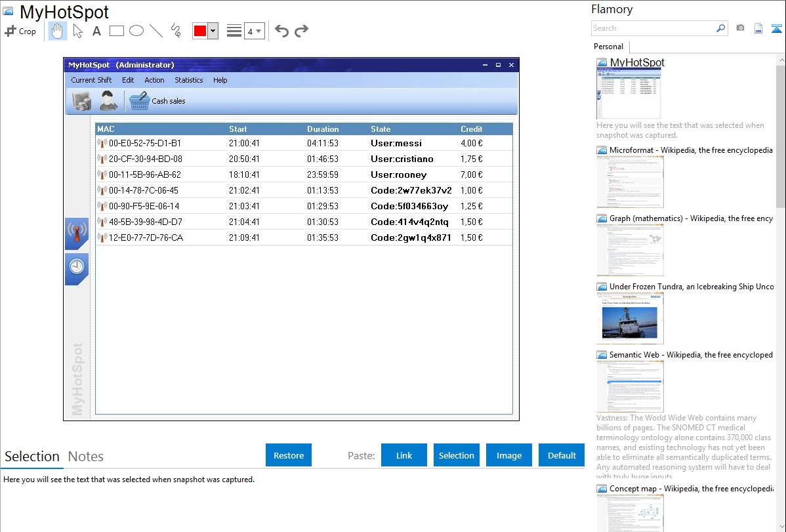This screenshot has height=532, width=786.
Task: Open the Personal tab
Action: [x=608, y=47]
